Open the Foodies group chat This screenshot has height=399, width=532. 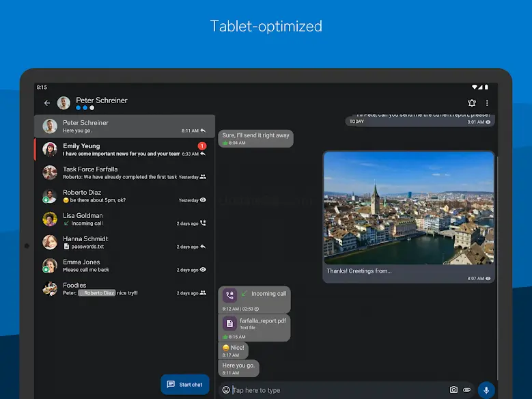point(124,289)
